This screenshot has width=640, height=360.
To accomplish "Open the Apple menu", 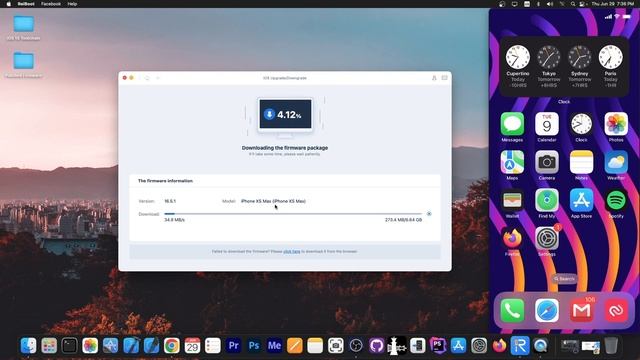I will 9,4.
